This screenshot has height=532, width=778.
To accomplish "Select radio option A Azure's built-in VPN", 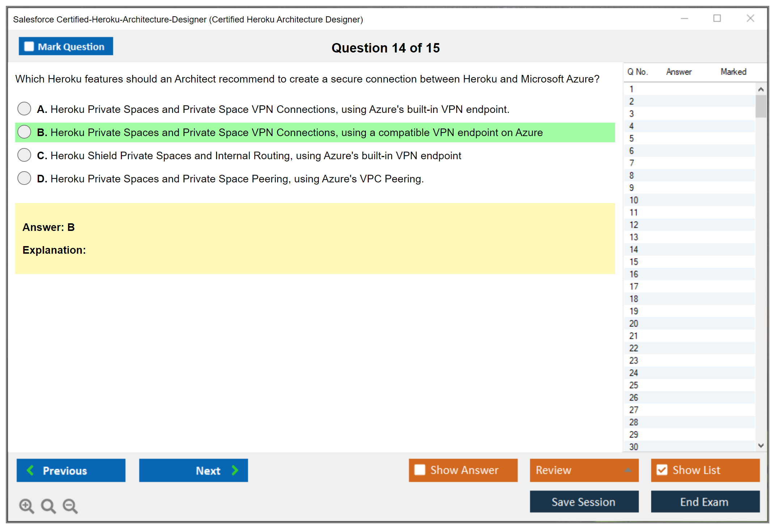I will (24, 109).
